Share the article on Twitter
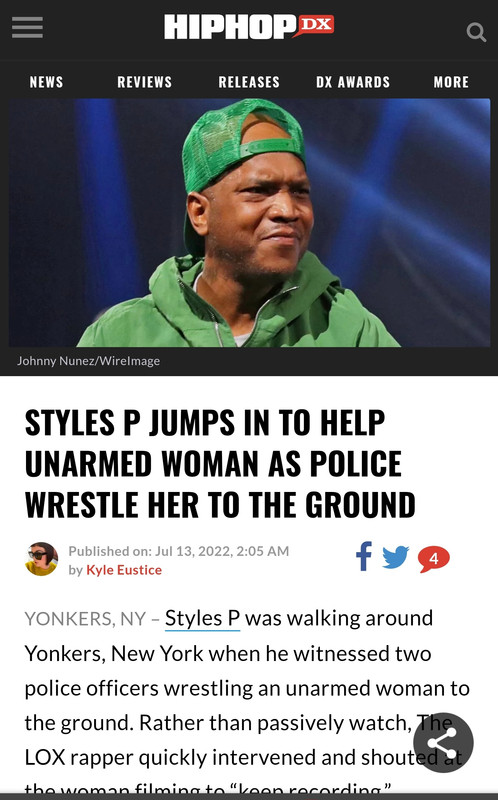The image size is (498, 800). tap(396, 557)
